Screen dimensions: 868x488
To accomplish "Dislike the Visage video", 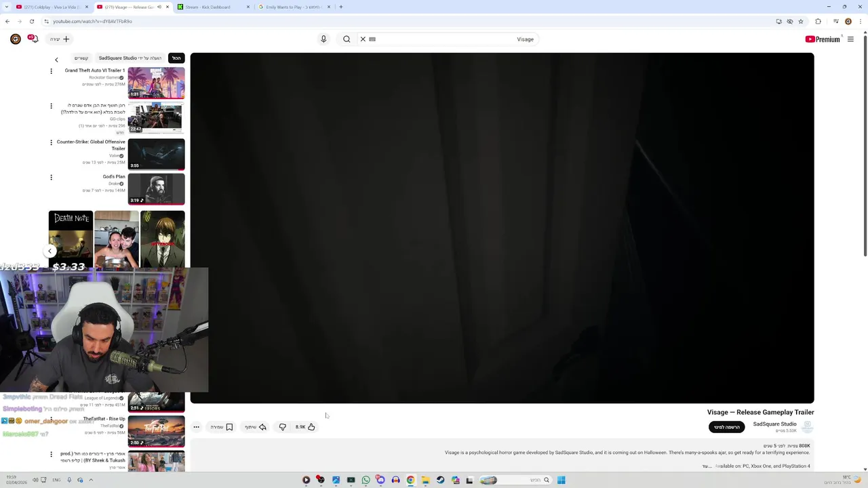I will point(283,427).
